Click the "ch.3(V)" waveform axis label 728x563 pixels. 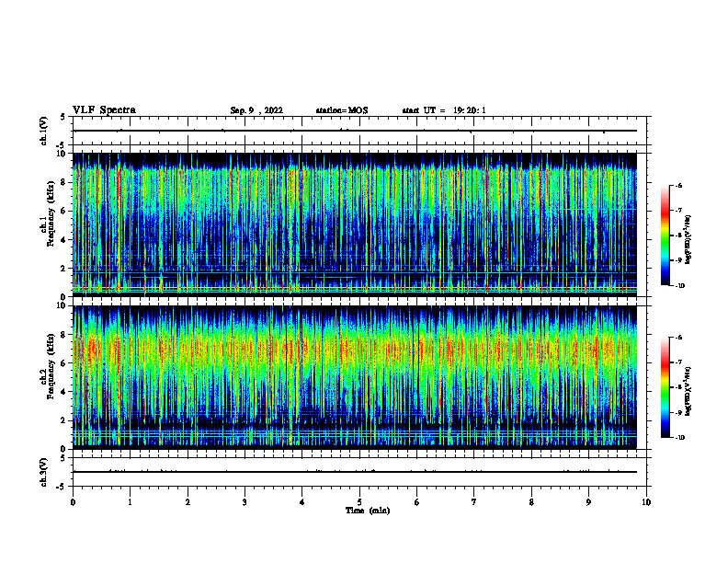point(43,472)
